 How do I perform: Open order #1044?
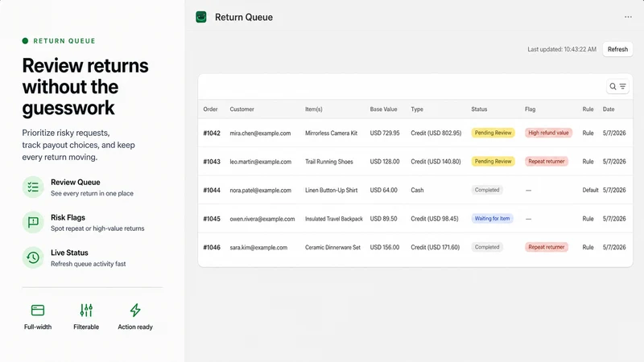212,190
